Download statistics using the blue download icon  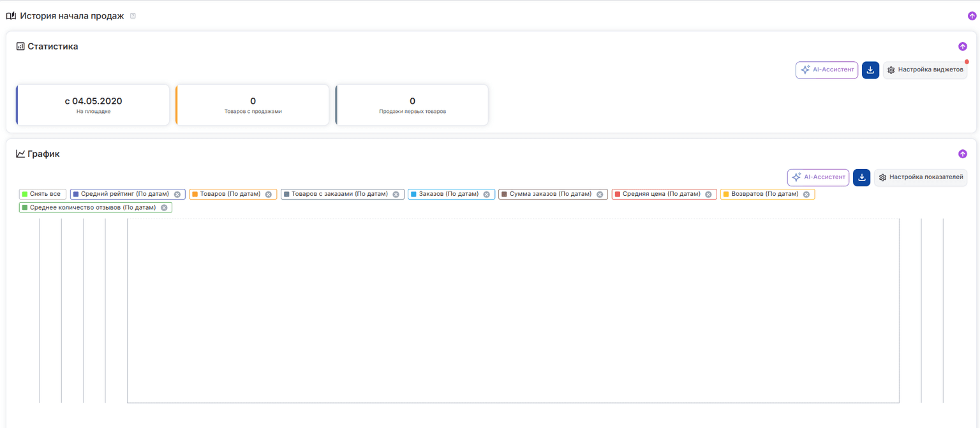[870, 70]
